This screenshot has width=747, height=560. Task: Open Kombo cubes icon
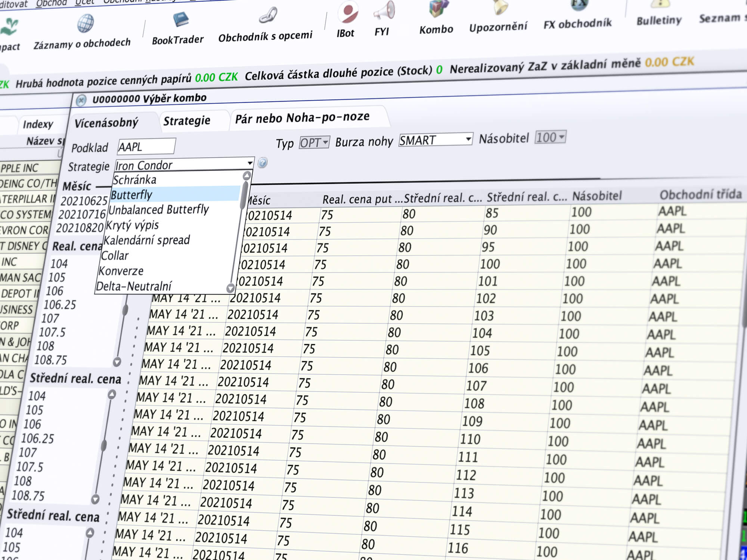[438, 9]
